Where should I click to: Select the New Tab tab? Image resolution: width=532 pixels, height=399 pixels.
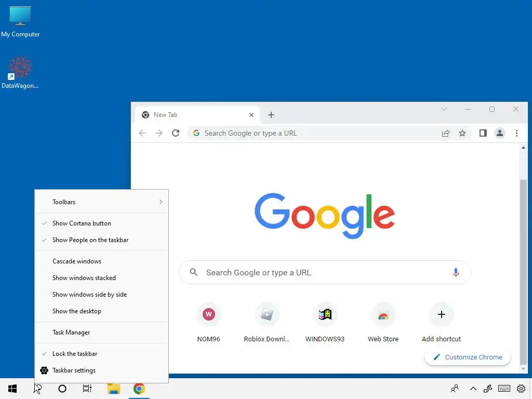[197, 115]
